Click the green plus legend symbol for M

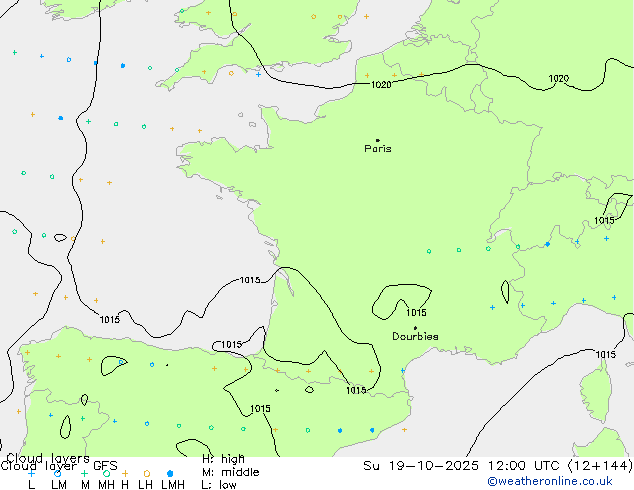[84, 473]
